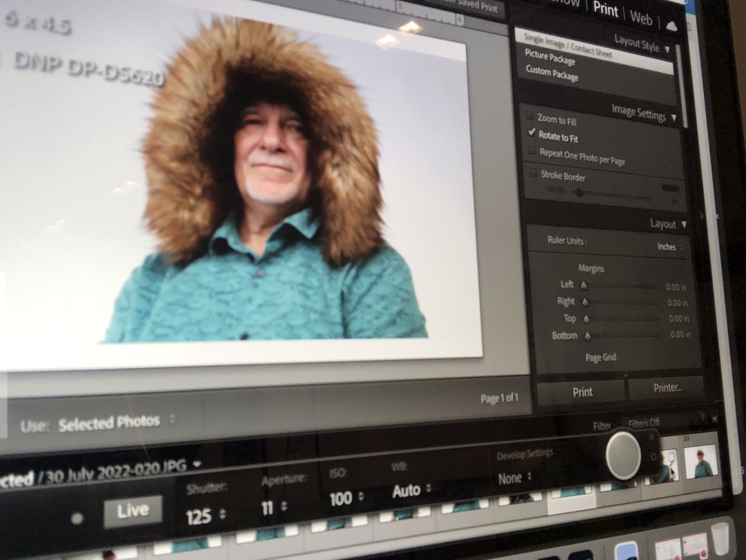Open cloud sync status icon
The image size is (746, 560).
pyautogui.click(x=671, y=25)
